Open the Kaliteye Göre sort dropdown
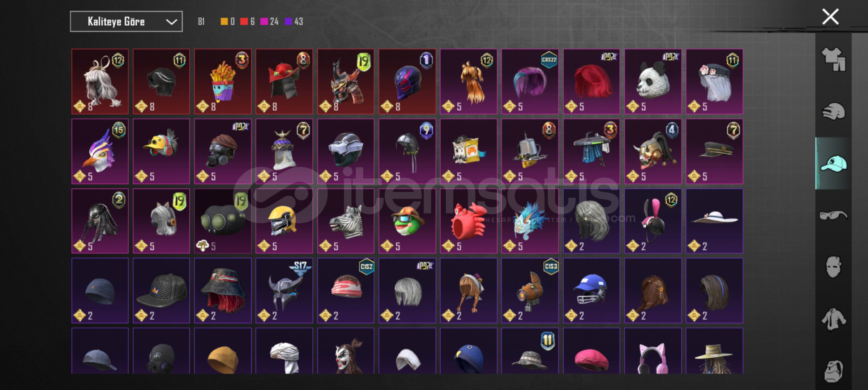Image resolution: width=868 pixels, height=390 pixels. pyautogui.click(x=126, y=22)
